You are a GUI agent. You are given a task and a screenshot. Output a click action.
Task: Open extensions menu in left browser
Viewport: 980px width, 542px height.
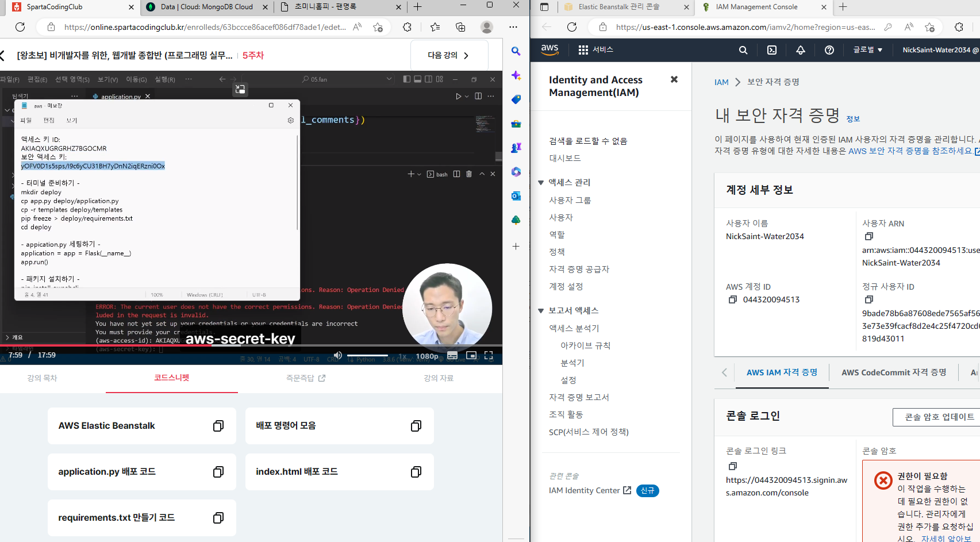point(407,27)
